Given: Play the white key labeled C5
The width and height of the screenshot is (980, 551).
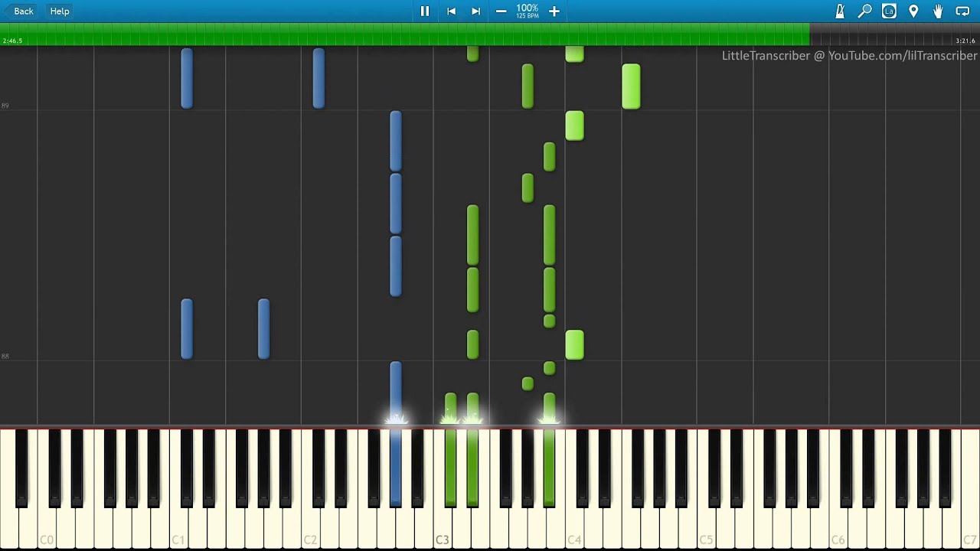Looking at the screenshot, I should [x=706, y=528].
